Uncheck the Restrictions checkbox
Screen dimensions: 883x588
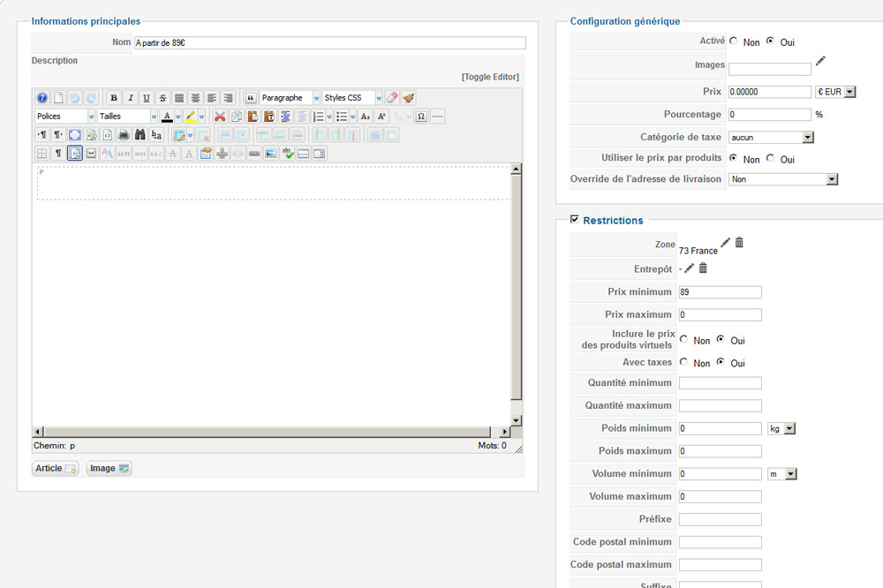575,219
